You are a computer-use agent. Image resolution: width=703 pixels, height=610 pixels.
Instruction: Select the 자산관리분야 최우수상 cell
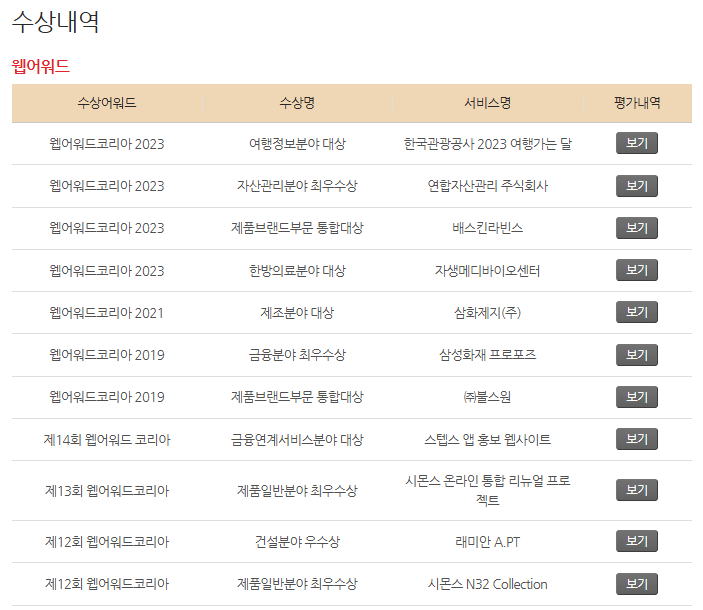coord(297,186)
